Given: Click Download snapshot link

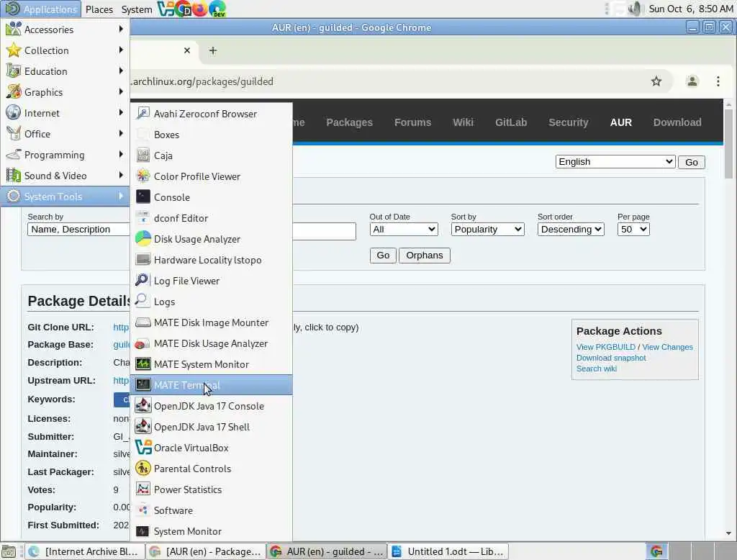Looking at the screenshot, I should pos(610,358).
